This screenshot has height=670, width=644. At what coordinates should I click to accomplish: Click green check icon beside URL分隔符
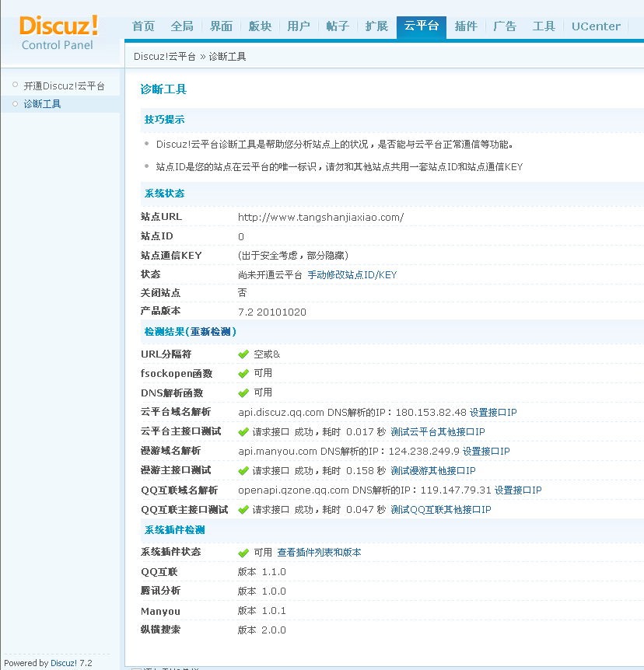[x=243, y=354]
